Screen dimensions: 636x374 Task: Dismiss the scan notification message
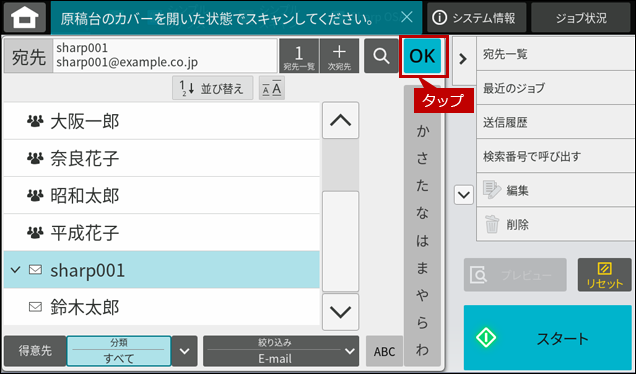click(x=406, y=17)
